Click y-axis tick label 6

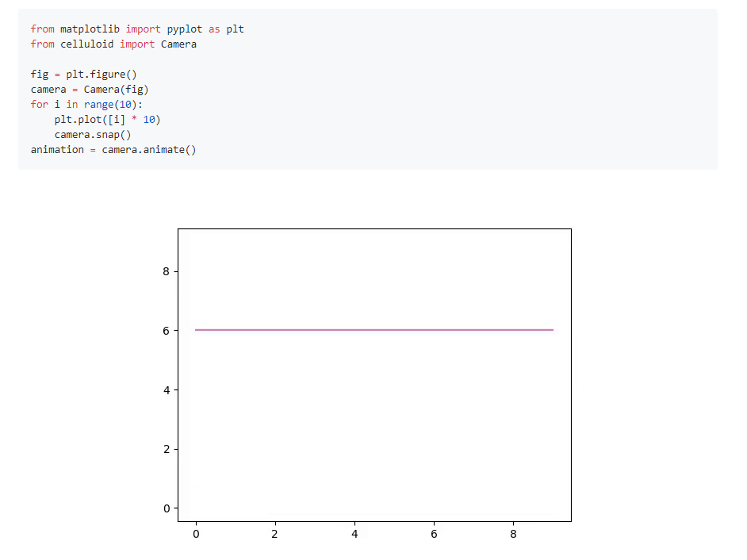(166, 331)
